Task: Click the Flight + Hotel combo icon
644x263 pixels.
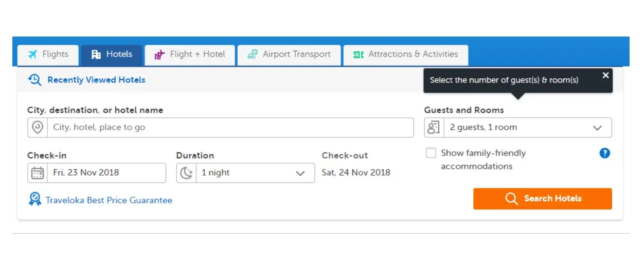Action: coord(160,55)
